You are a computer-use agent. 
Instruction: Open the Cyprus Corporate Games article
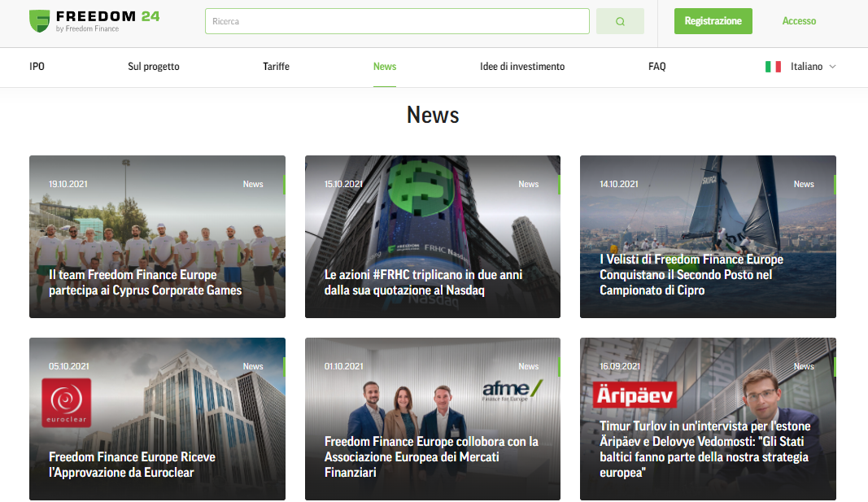click(145, 282)
